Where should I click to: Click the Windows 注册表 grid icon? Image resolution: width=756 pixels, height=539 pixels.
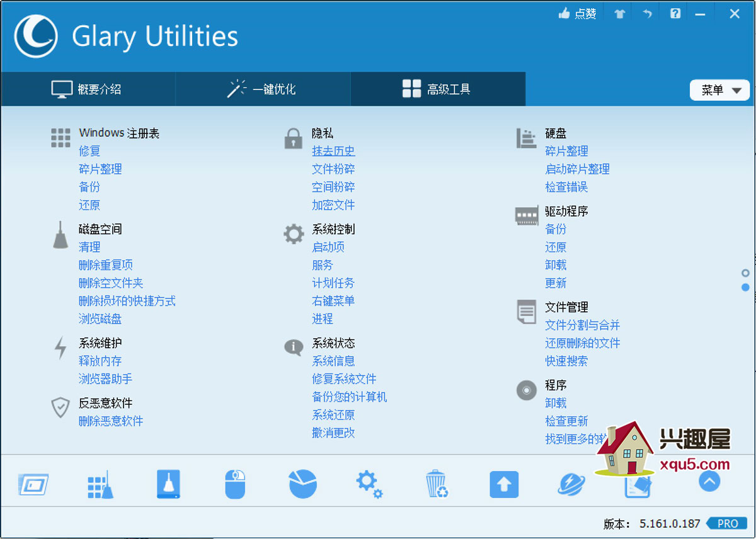60,138
